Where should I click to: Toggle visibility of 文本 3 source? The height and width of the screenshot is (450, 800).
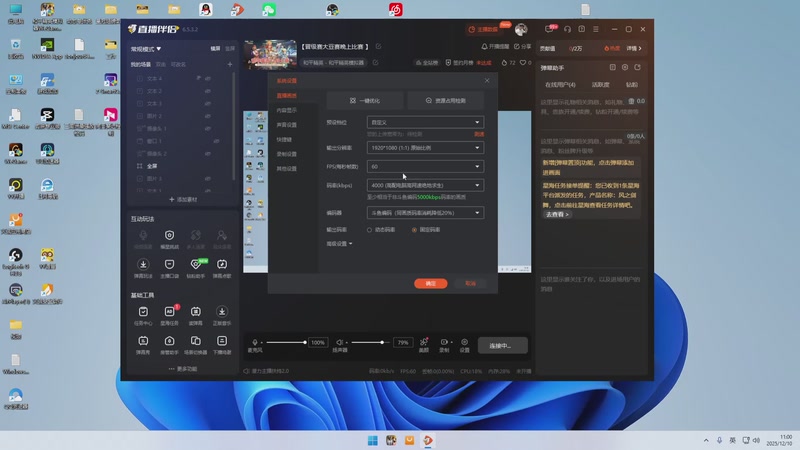(x=208, y=104)
